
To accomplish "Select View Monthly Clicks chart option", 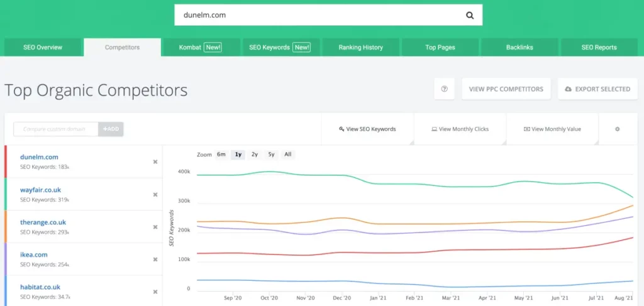I will [460, 129].
